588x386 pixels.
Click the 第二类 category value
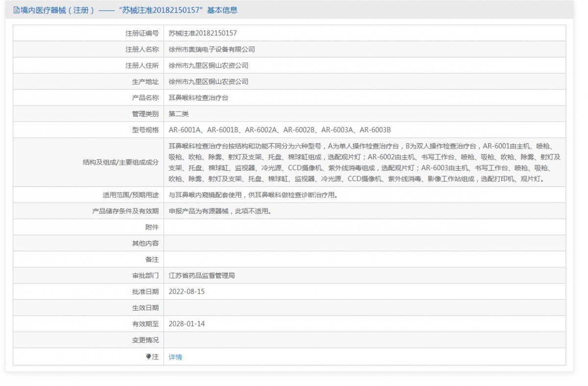pyautogui.click(x=178, y=114)
